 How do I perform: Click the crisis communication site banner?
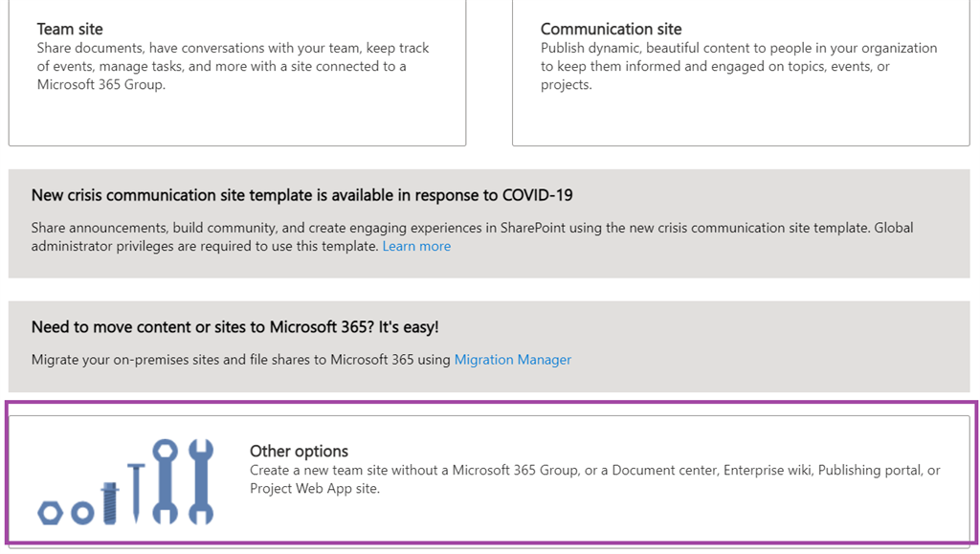click(490, 220)
